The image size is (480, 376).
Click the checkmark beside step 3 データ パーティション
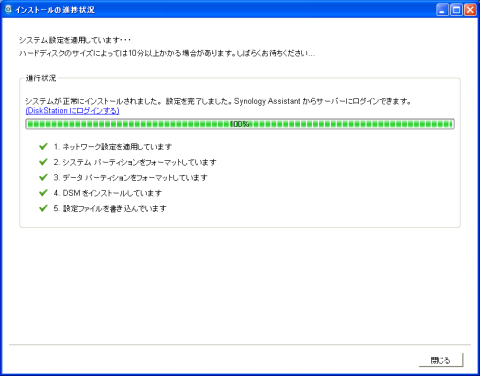[43, 177]
